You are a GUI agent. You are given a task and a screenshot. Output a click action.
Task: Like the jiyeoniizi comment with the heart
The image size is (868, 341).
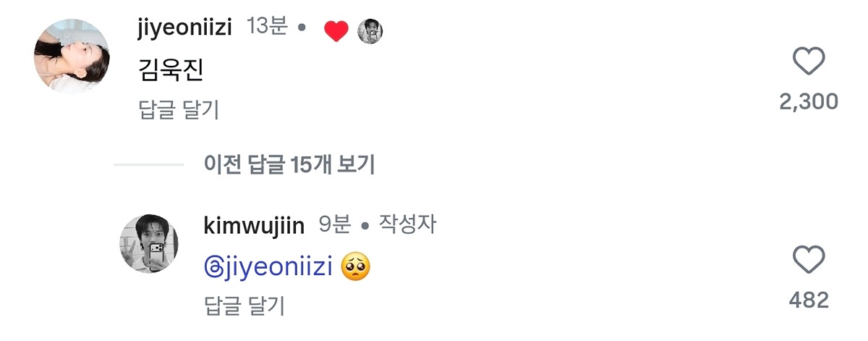coord(809,62)
